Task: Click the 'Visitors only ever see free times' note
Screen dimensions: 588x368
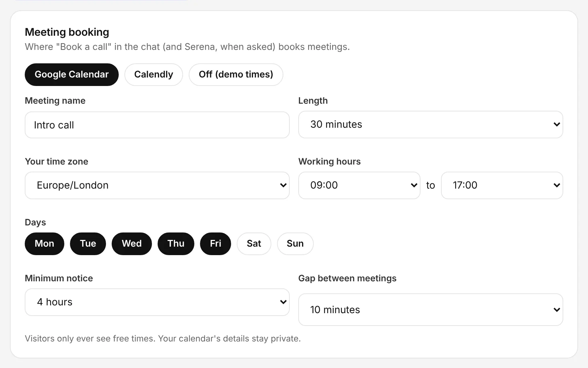Action: click(x=163, y=339)
